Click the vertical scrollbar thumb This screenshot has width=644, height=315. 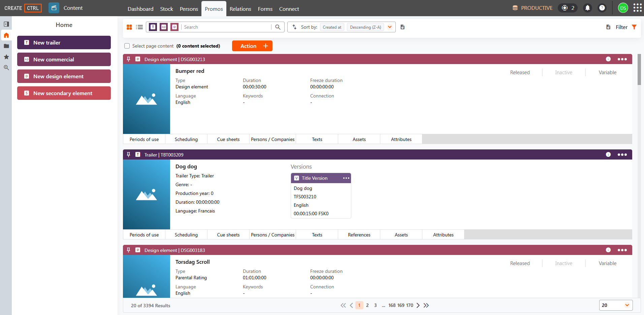[x=639, y=69]
